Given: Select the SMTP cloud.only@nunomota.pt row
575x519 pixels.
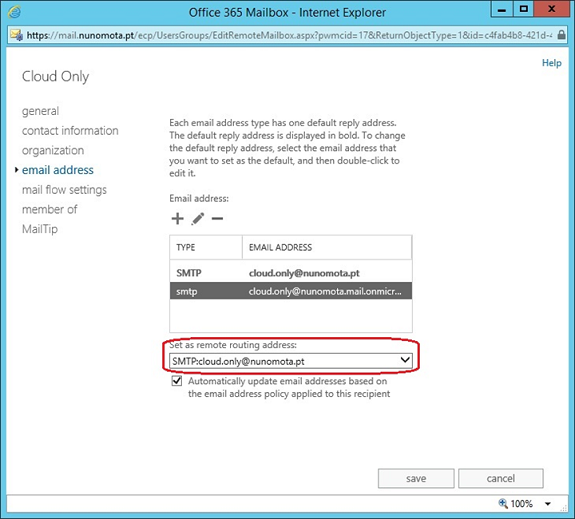Looking at the screenshot, I should [291, 273].
